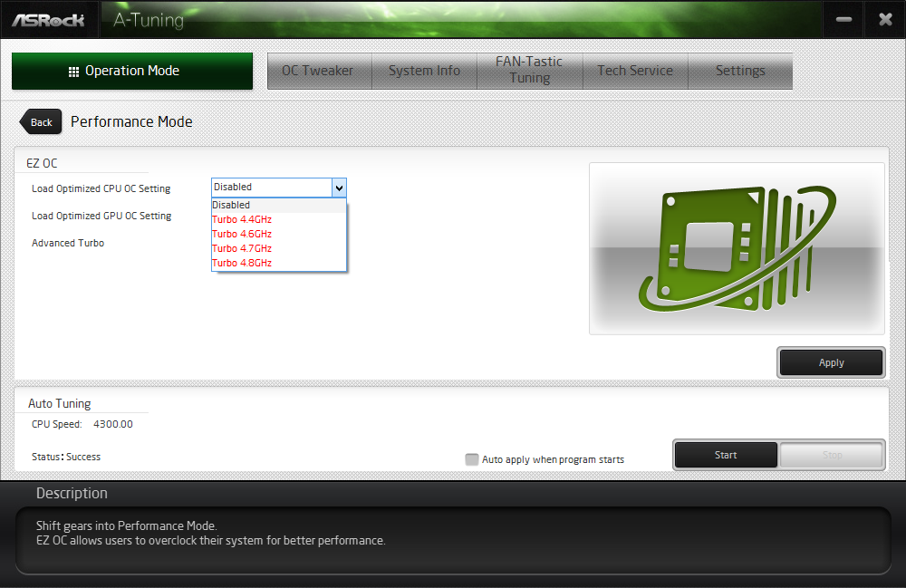The width and height of the screenshot is (906, 588).
Task: Click the ASRock logo
Action: 49,20
